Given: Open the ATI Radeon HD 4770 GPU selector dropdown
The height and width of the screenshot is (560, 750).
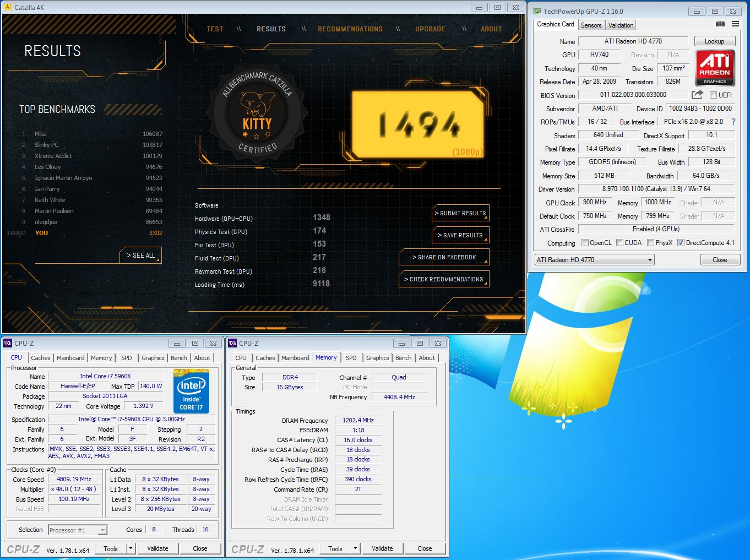Looking at the screenshot, I should (594, 260).
